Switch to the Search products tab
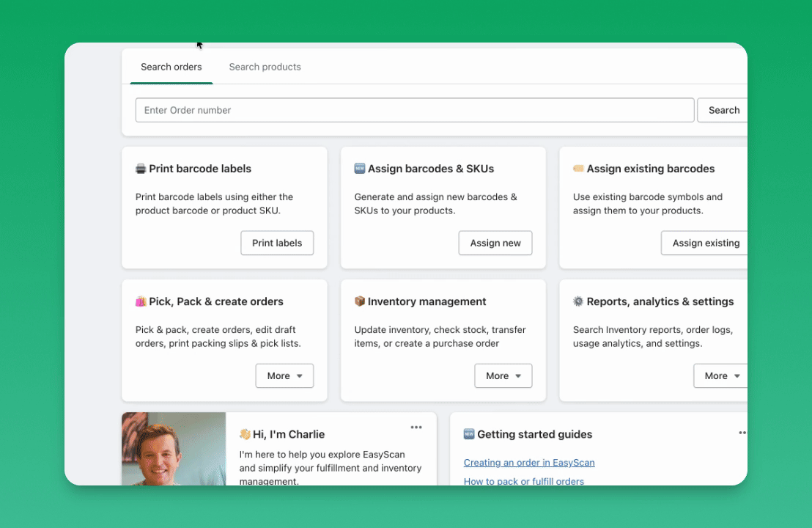 (265, 67)
